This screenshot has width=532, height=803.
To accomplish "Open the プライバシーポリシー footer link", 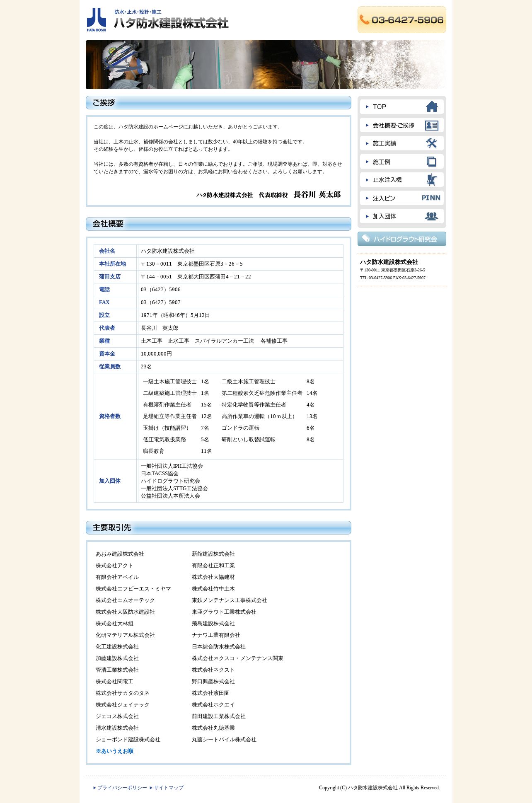I will 122,788.
